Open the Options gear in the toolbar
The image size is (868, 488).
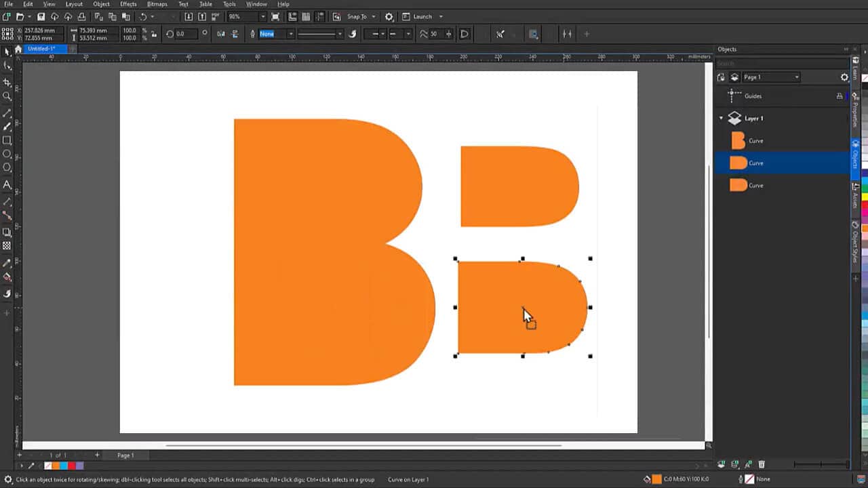coord(389,16)
